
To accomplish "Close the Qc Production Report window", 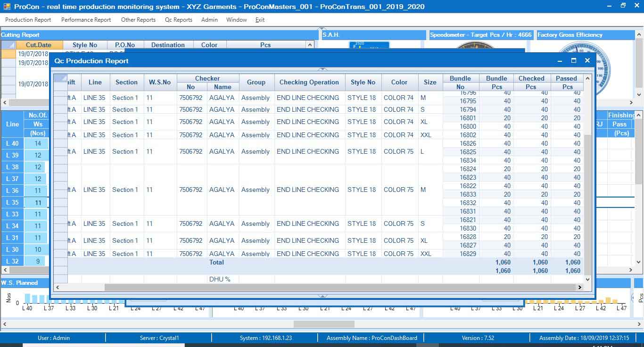I will tap(587, 61).
